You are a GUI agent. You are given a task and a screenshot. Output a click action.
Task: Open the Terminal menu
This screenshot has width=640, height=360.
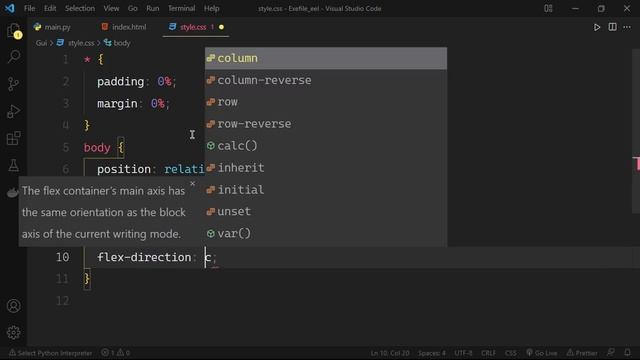click(182, 8)
